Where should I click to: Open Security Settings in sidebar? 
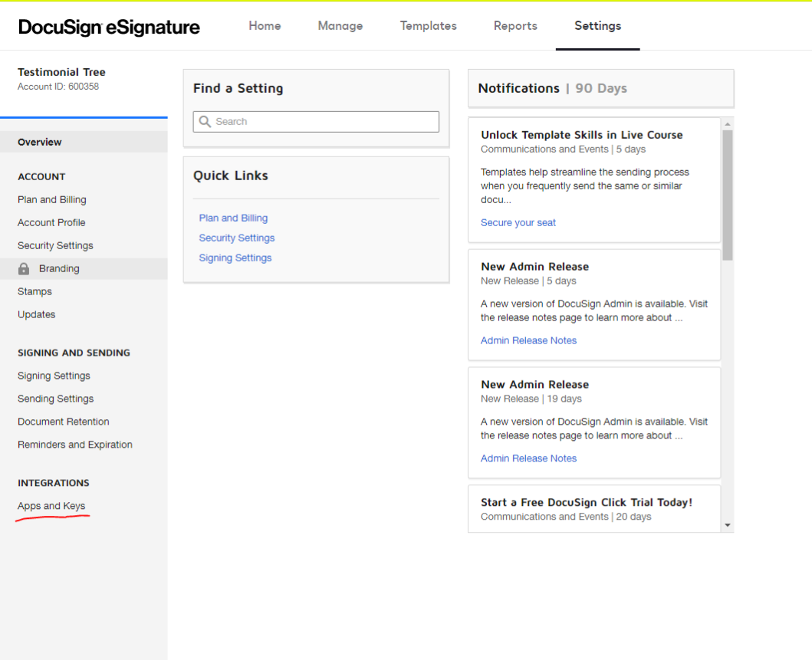tap(55, 245)
